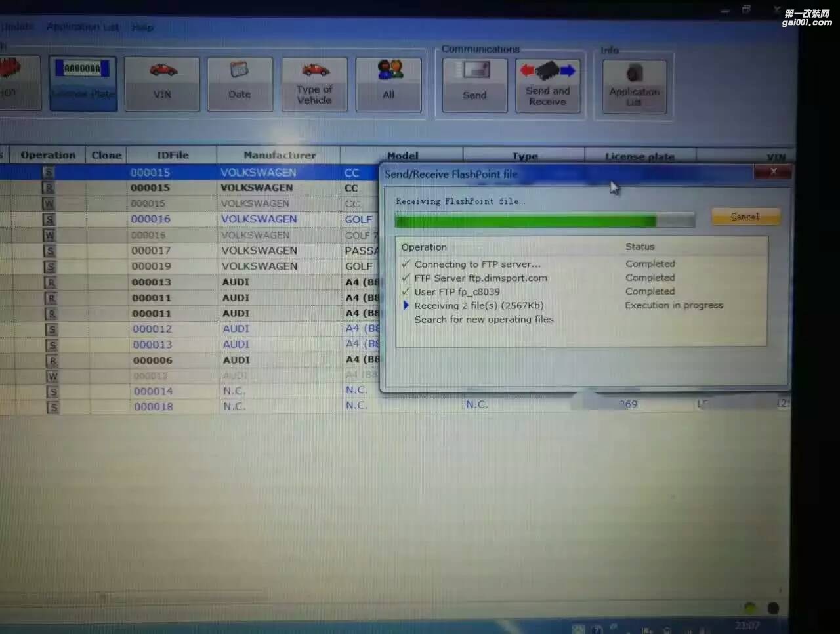The image size is (840, 634).
Task: Choose the Type of Vehicle filter
Action: (x=315, y=84)
